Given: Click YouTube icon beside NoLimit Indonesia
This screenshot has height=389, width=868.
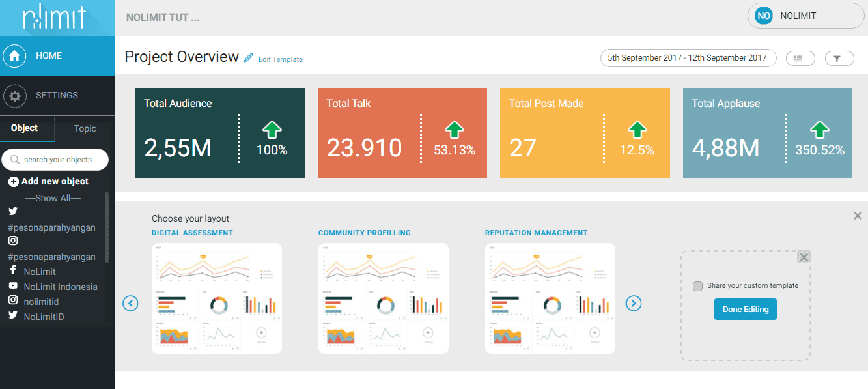Looking at the screenshot, I should tap(13, 286).
